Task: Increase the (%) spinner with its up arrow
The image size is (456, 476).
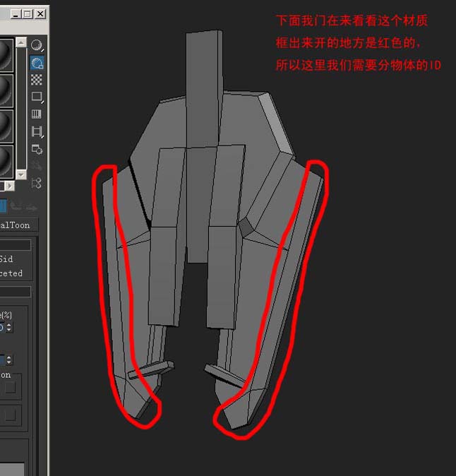Action: pyautogui.click(x=9, y=325)
